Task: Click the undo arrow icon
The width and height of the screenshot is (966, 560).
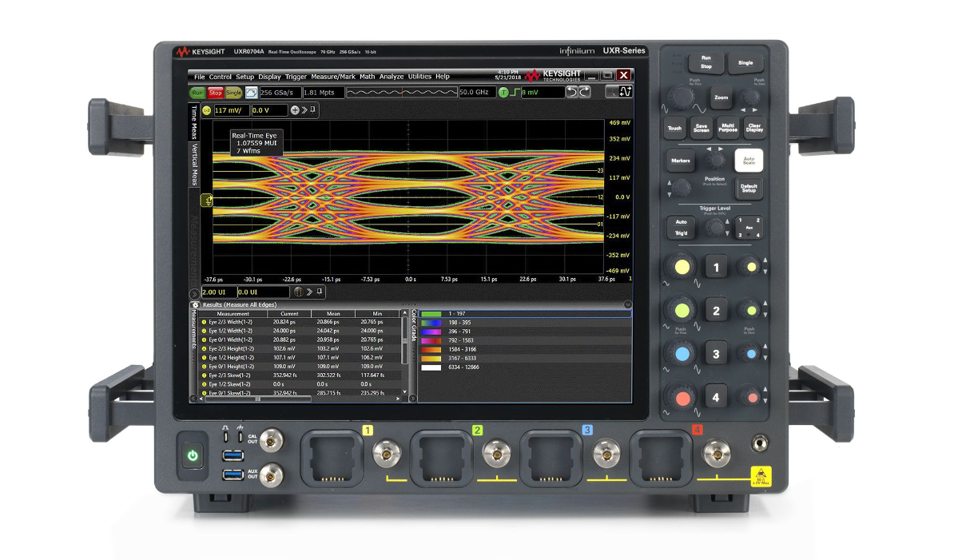Action: click(572, 92)
